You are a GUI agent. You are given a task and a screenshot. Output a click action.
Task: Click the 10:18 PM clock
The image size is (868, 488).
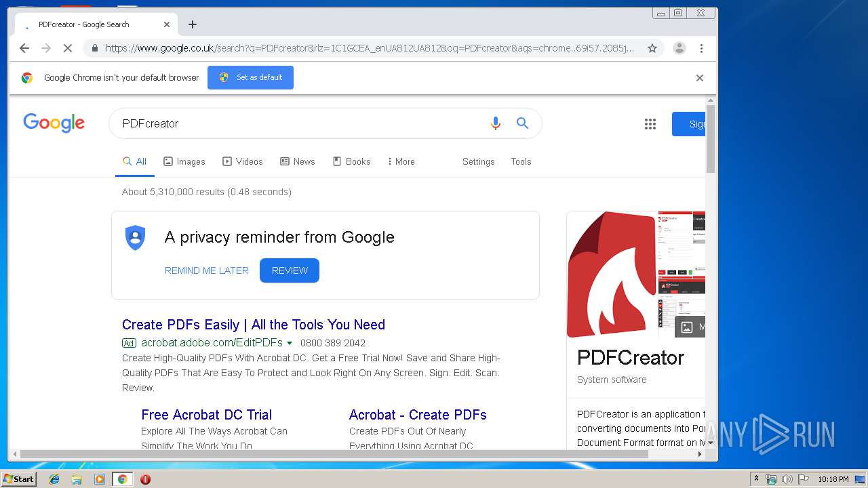tap(833, 479)
